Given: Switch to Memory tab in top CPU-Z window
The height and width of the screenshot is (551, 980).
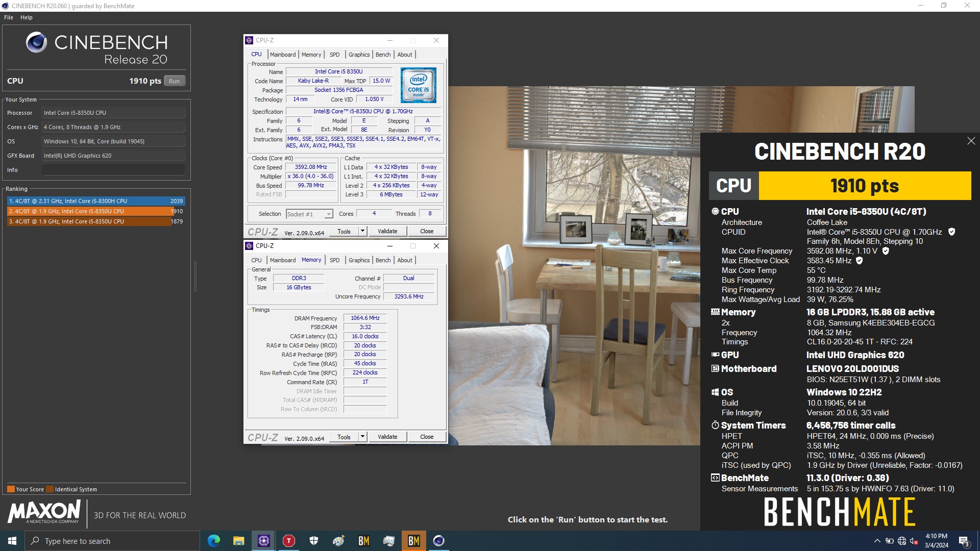Looking at the screenshot, I should pos(311,55).
